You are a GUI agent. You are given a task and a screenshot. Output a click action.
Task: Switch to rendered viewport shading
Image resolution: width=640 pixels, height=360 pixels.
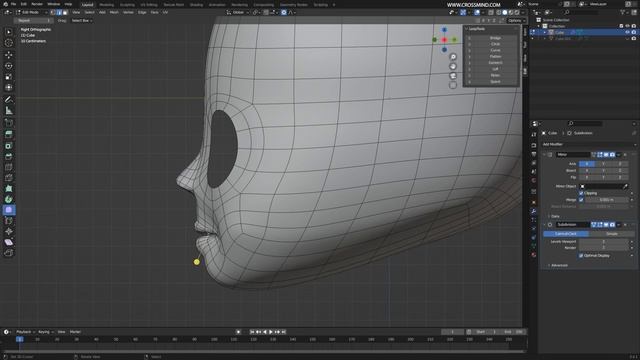coord(517,13)
